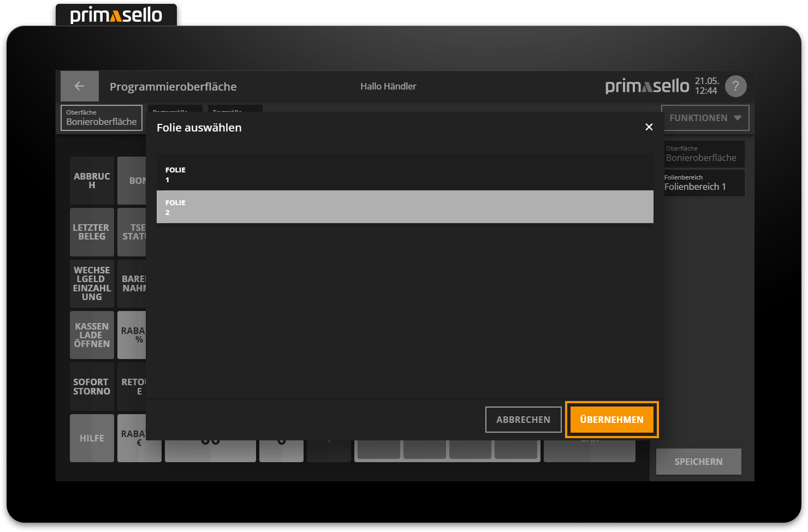Click the Abbrechen button
This screenshot has height=532, width=808.
tap(523, 420)
